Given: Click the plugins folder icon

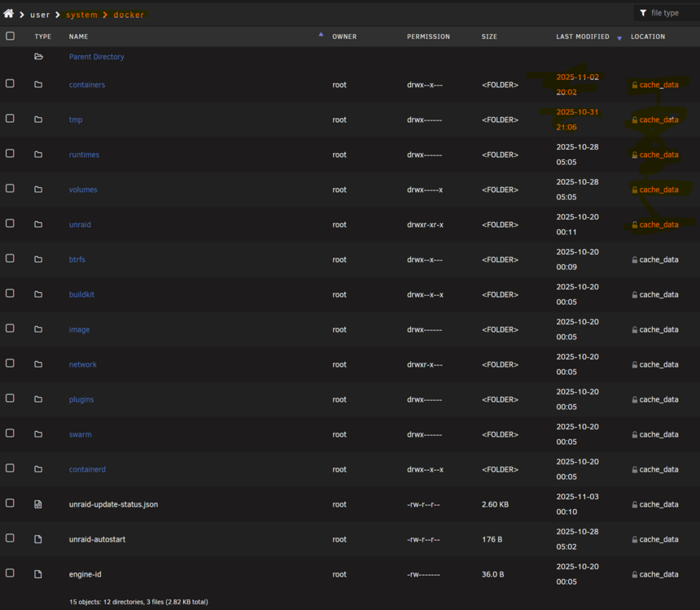Looking at the screenshot, I should click(x=38, y=399).
